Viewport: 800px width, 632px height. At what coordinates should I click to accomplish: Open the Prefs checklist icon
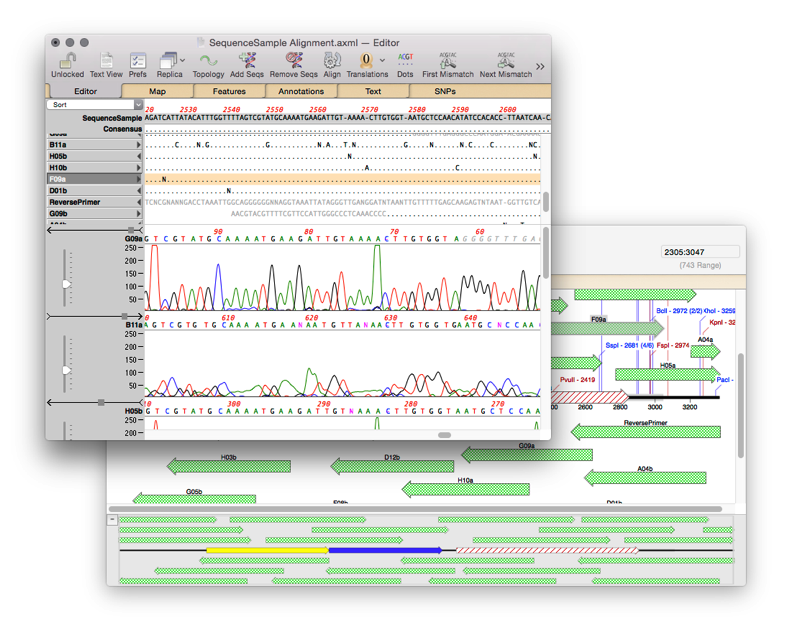(138, 62)
